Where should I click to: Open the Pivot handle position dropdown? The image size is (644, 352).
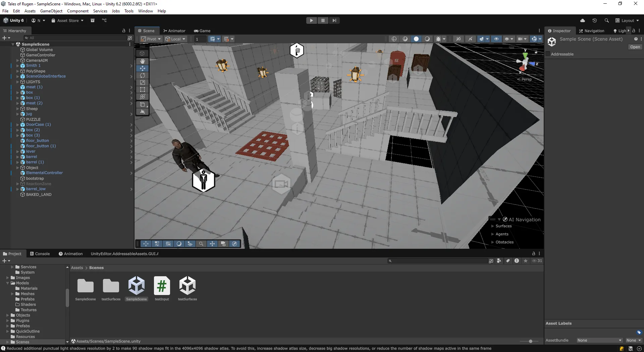tap(151, 39)
